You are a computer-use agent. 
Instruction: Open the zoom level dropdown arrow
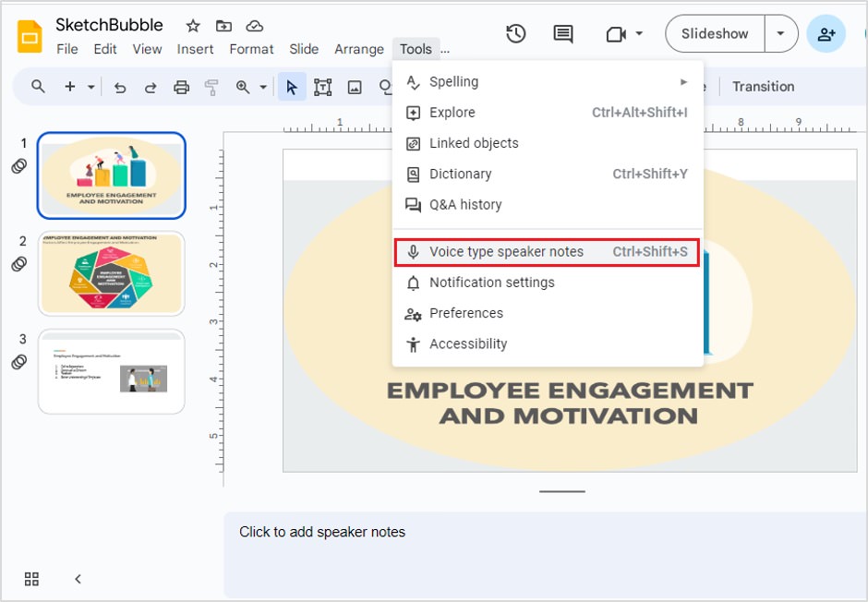[x=263, y=87]
